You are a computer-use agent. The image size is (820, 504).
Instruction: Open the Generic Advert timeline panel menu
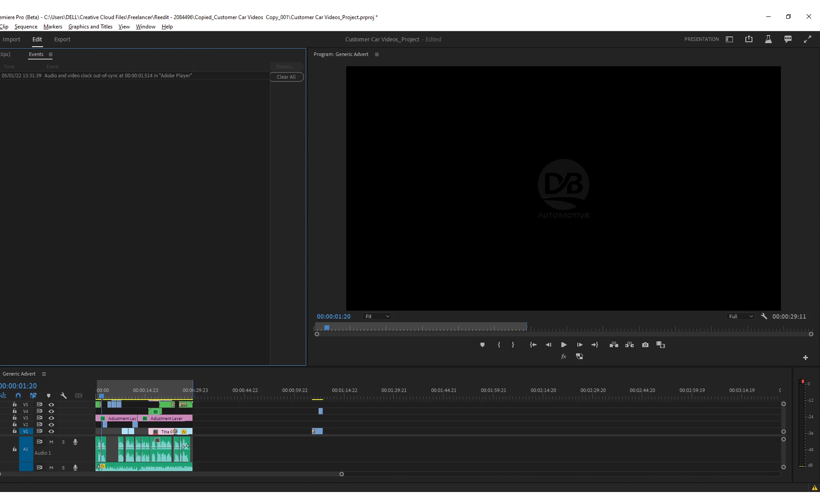44,374
